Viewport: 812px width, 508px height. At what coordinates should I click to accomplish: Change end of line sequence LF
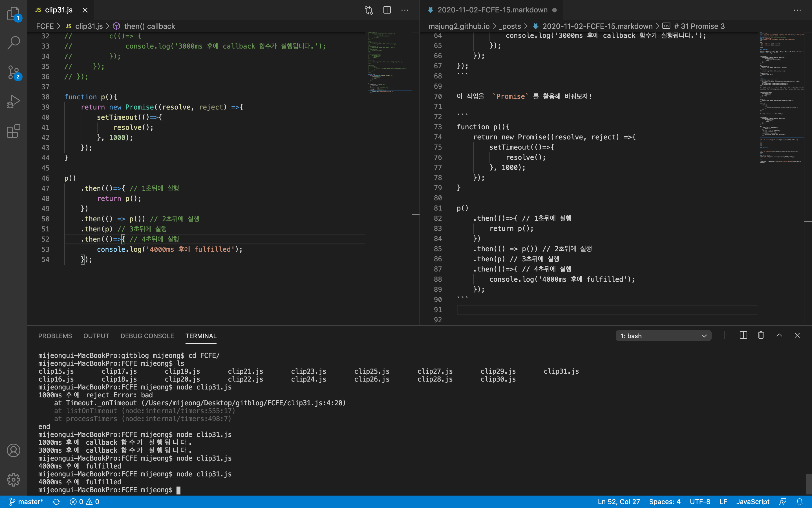pos(723,502)
